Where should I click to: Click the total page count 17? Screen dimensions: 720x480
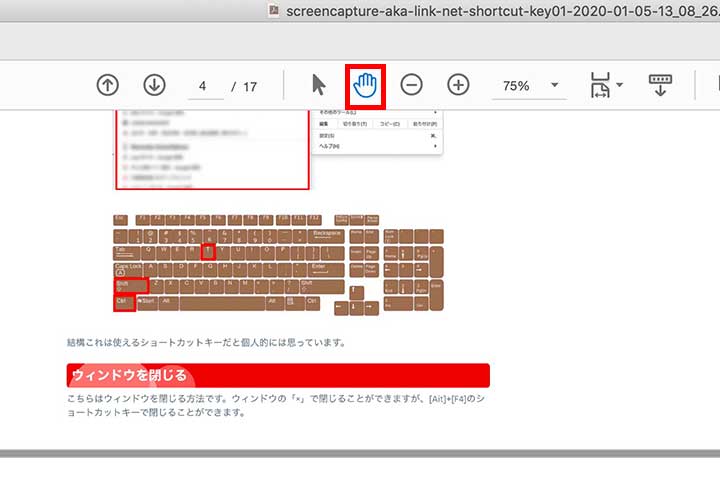pos(250,87)
